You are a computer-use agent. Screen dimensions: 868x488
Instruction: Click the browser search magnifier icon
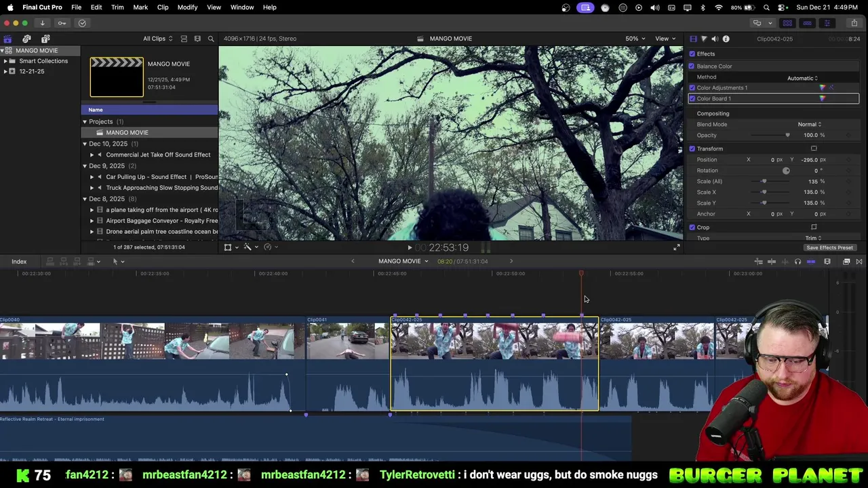(x=211, y=39)
